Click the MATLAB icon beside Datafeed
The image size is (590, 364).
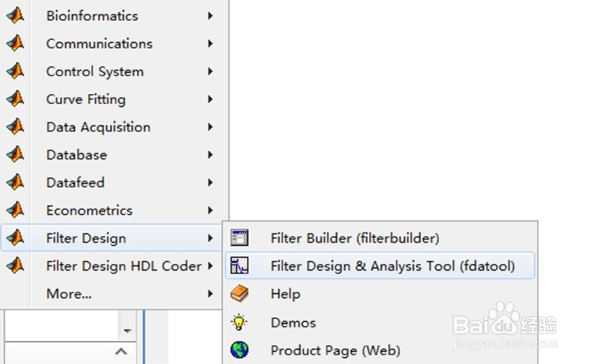(16, 182)
